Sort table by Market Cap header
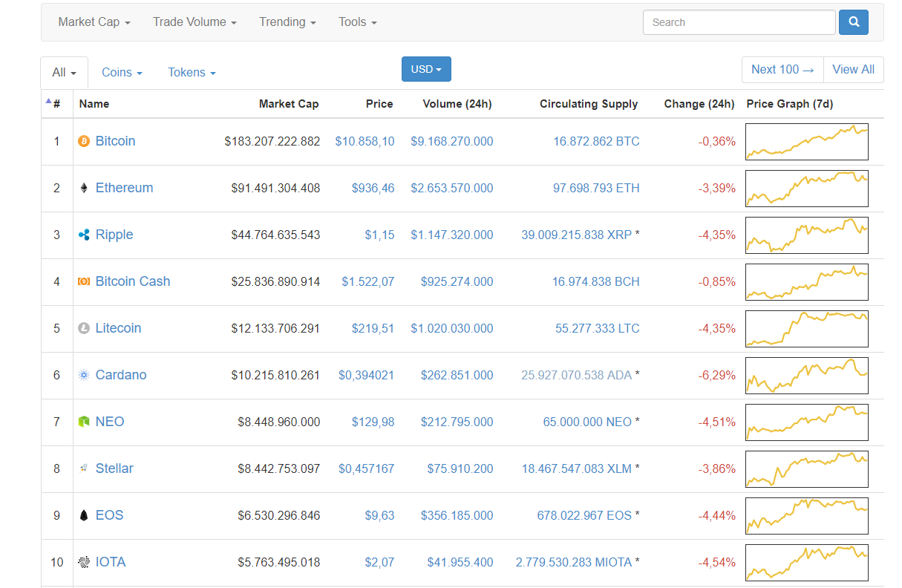 coord(289,104)
